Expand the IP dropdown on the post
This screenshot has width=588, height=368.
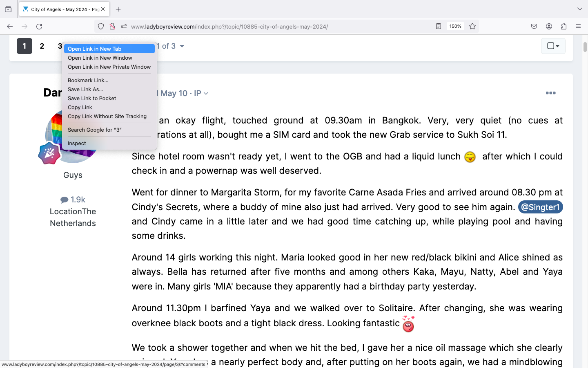click(x=201, y=93)
